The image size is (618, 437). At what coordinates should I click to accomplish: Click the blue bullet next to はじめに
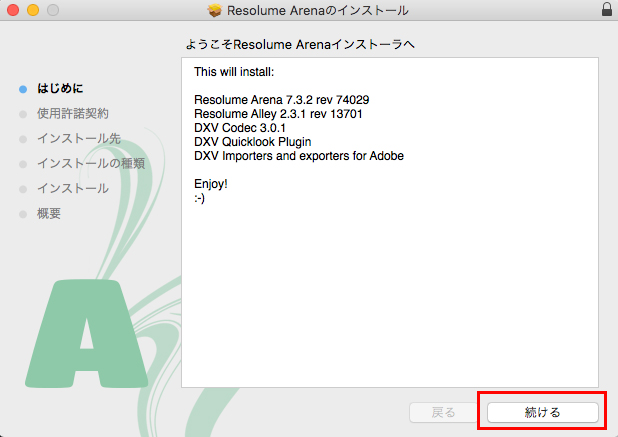coord(23,89)
